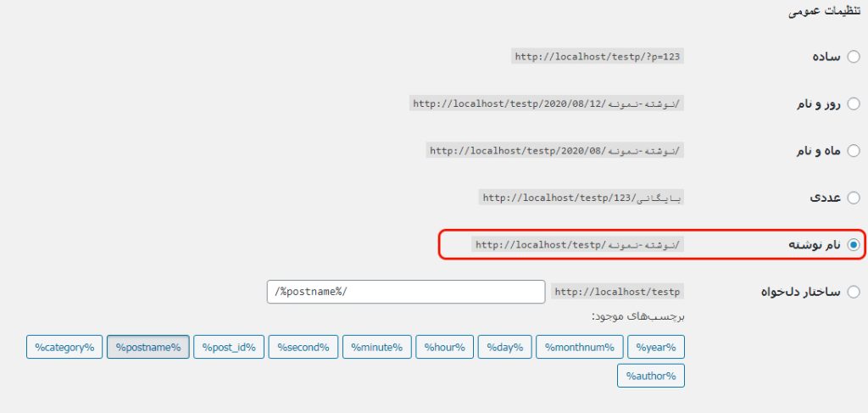Screen dimensions: 868x413
Task: Pick the عددی (numeric) permalink option
Action: tap(853, 198)
